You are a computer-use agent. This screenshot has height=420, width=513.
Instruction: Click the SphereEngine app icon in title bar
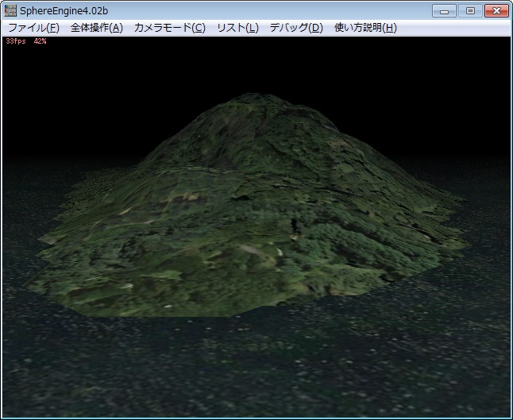pos(10,11)
